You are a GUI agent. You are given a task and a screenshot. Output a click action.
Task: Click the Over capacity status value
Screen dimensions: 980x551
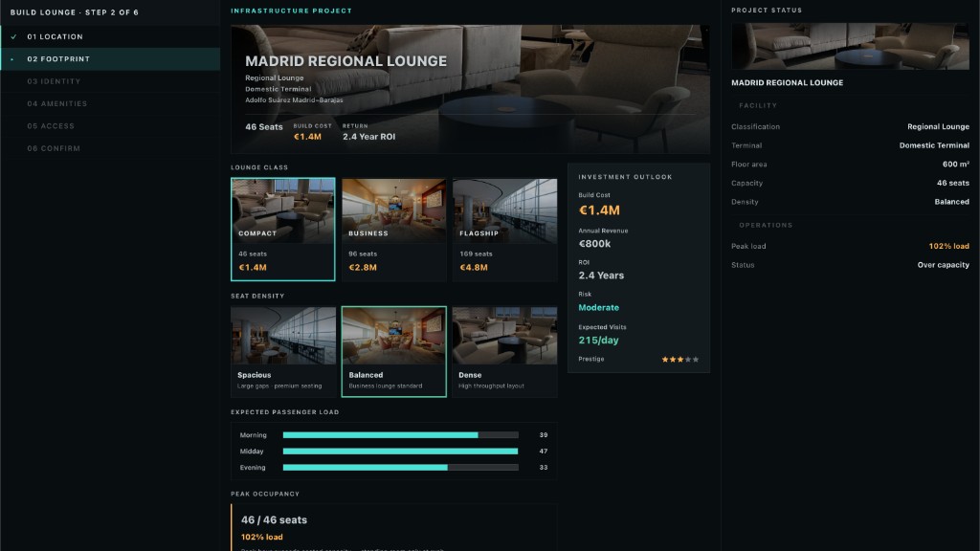click(943, 265)
